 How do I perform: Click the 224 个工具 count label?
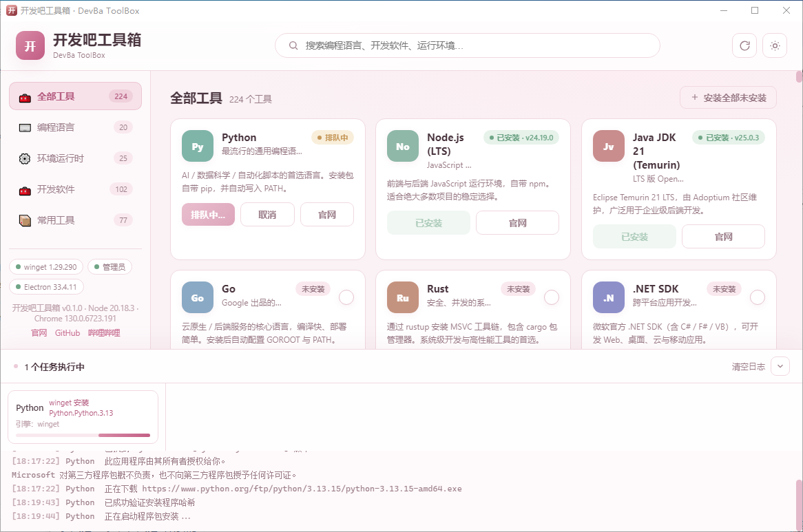coord(251,99)
